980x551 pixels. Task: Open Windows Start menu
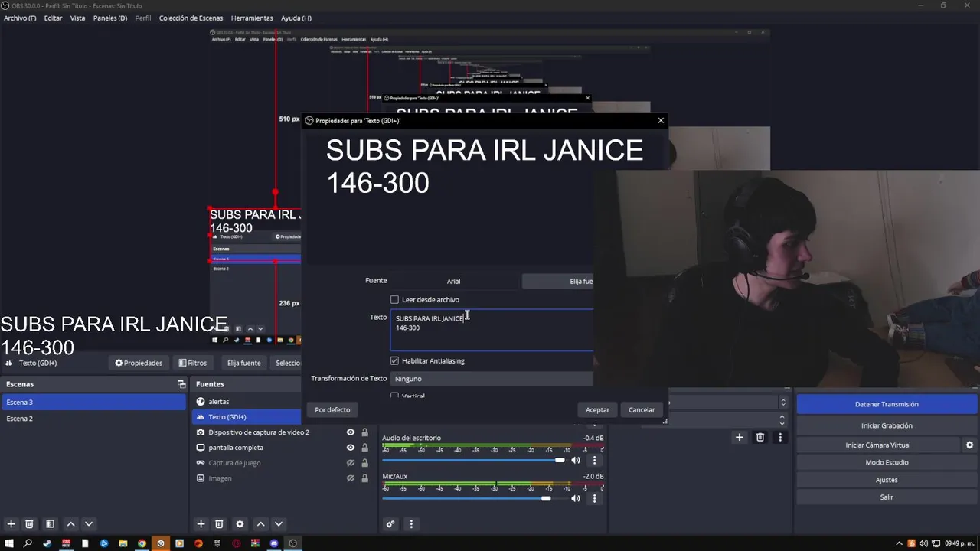point(9,543)
